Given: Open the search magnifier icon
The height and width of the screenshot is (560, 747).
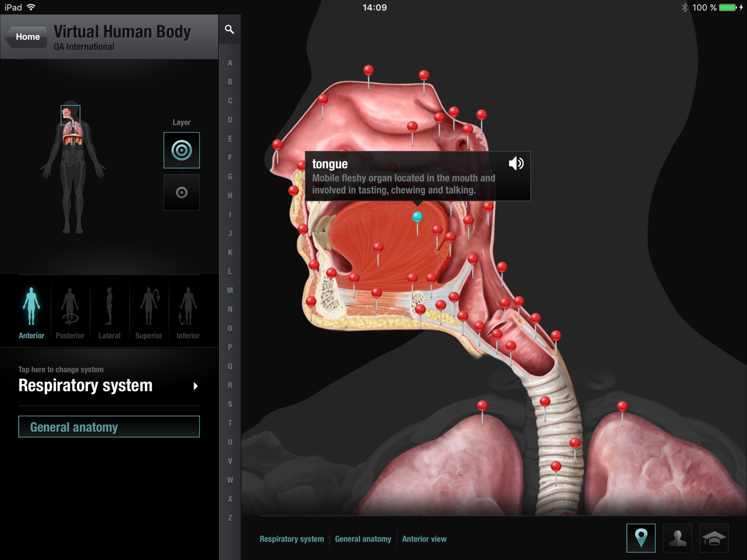Looking at the screenshot, I should (229, 29).
